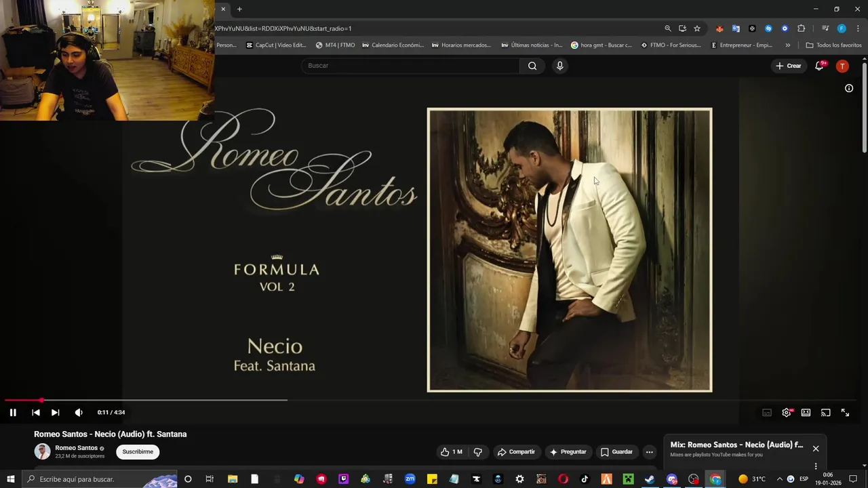Mute the video volume speaker icon
This screenshot has width=868, height=488.
79,412
